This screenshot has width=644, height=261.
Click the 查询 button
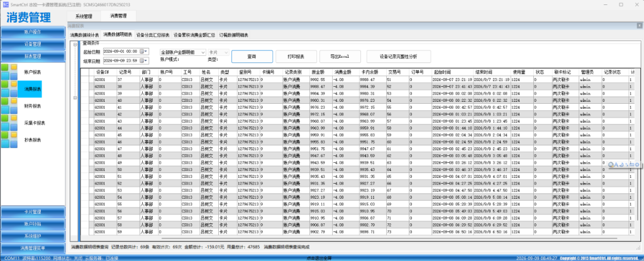(252, 57)
